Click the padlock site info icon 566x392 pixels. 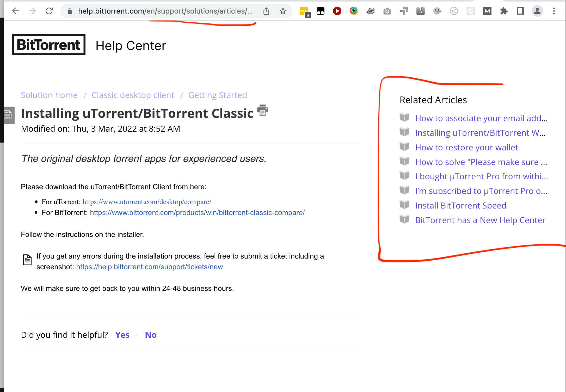tap(70, 11)
